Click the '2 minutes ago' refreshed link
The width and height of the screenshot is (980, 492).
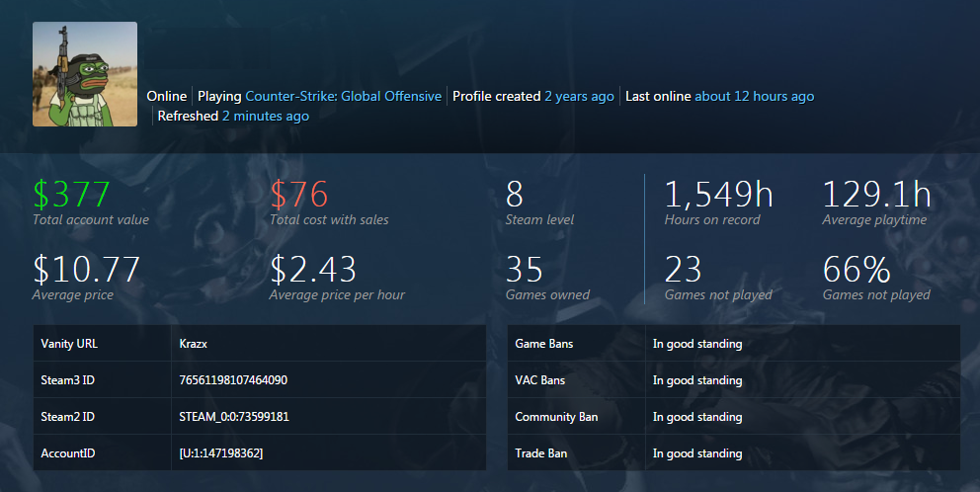pyautogui.click(x=266, y=117)
